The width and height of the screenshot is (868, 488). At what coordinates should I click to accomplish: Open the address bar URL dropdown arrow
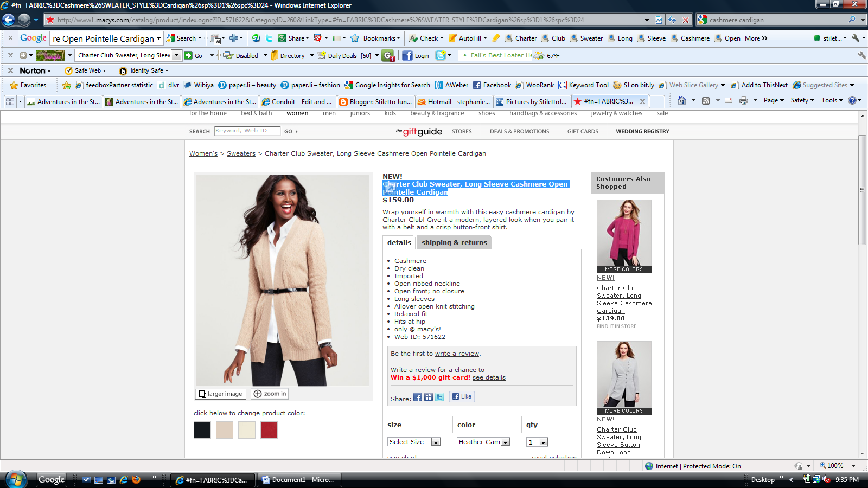tap(647, 20)
